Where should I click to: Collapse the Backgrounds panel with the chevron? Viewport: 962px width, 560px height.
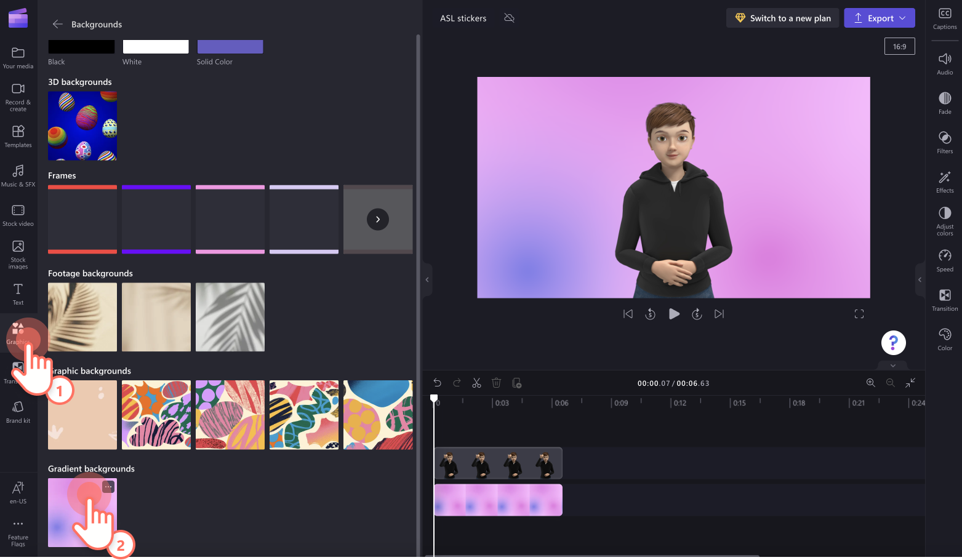[x=427, y=279]
